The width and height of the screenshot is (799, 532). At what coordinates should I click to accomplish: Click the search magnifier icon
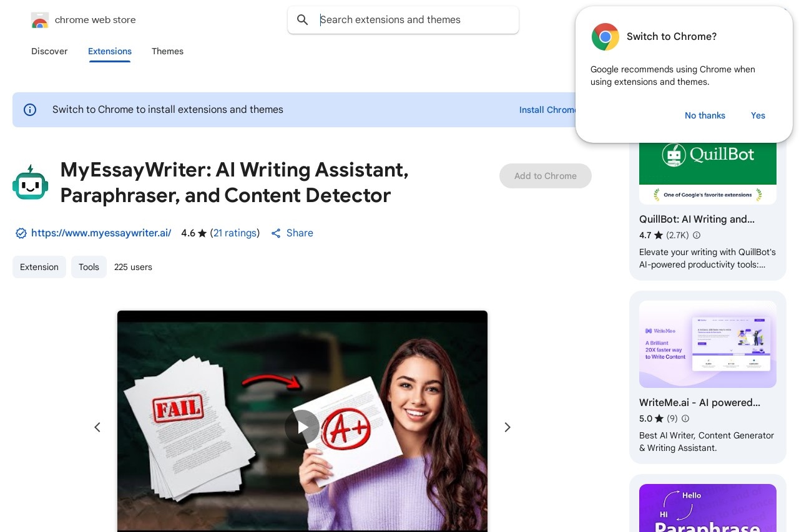pos(303,20)
